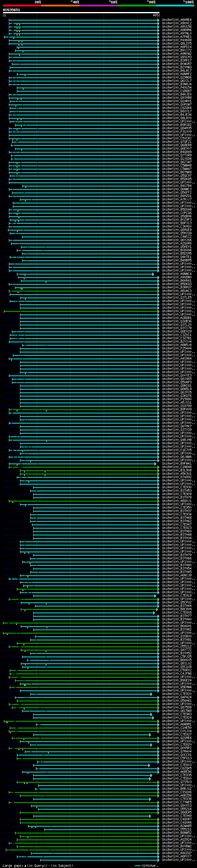
Task: Select the UniRef100_B9RIB2 label
Action: click(176, 125)
